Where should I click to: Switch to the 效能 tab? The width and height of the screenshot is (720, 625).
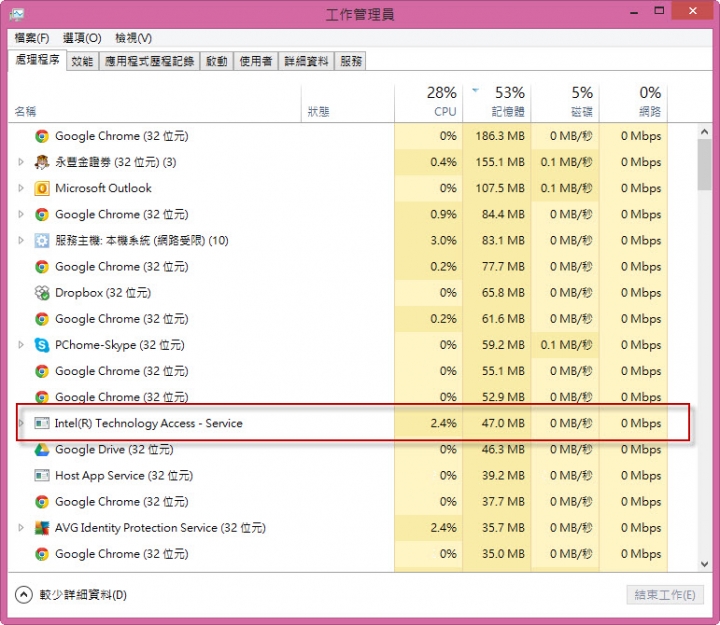83,61
